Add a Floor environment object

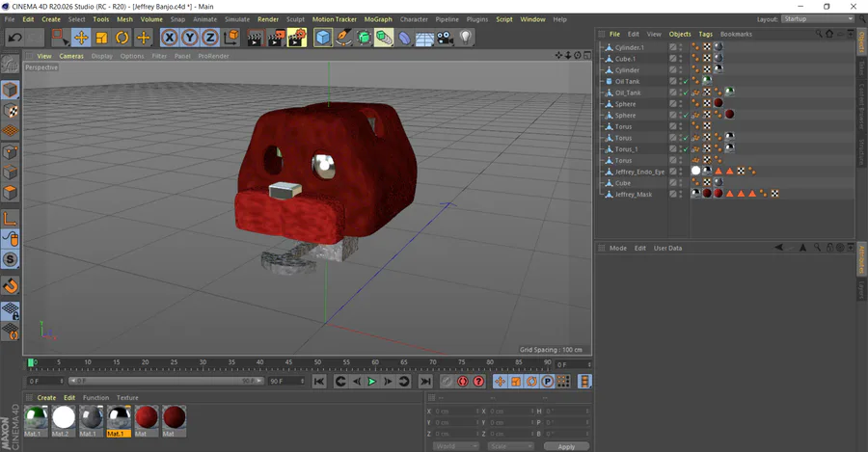[424, 39]
